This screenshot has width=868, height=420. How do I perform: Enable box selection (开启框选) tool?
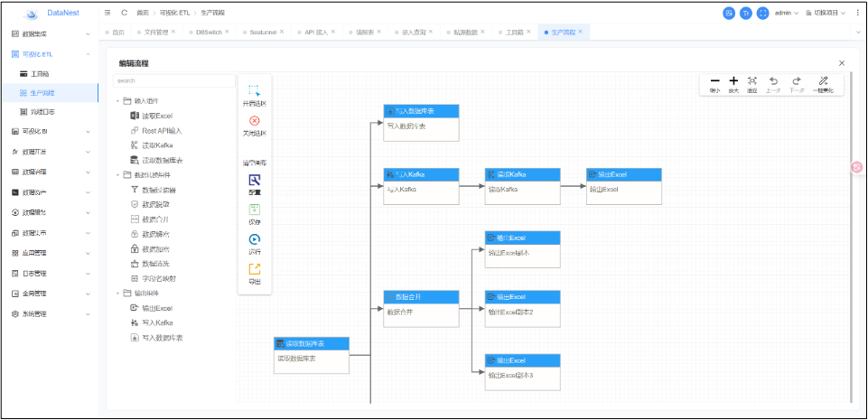point(255,91)
